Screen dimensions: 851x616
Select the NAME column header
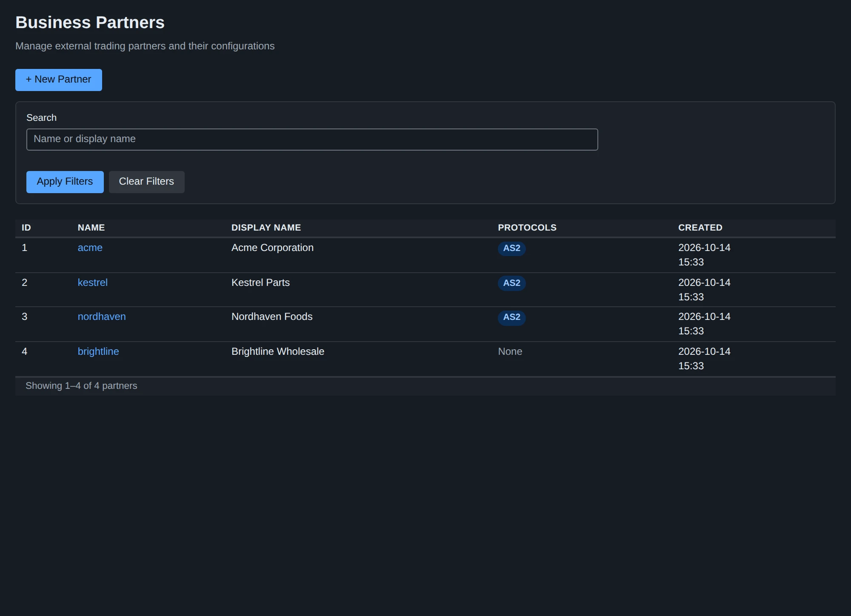pos(91,228)
